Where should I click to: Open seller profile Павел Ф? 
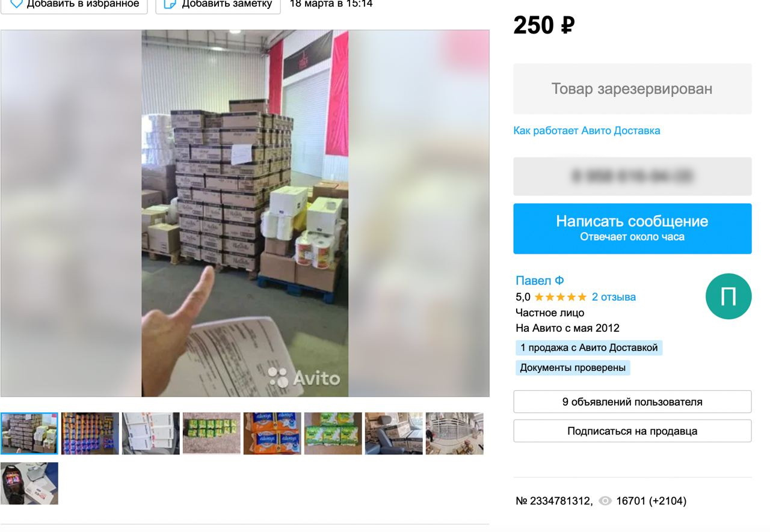point(540,281)
